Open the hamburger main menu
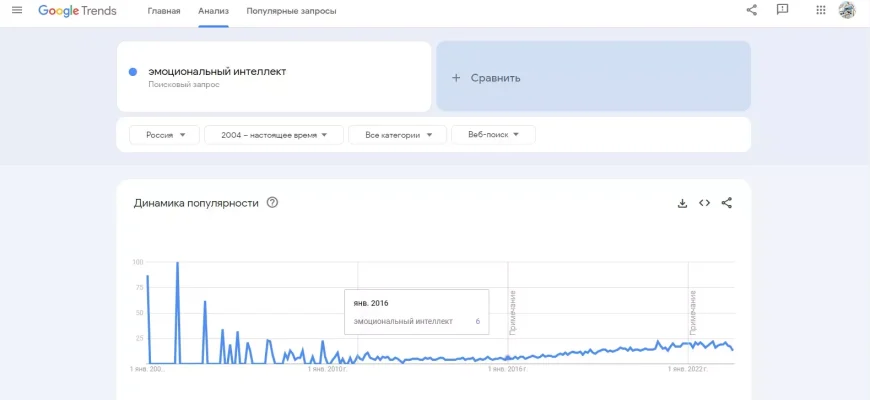This screenshot has height=400, width=870. click(17, 11)
